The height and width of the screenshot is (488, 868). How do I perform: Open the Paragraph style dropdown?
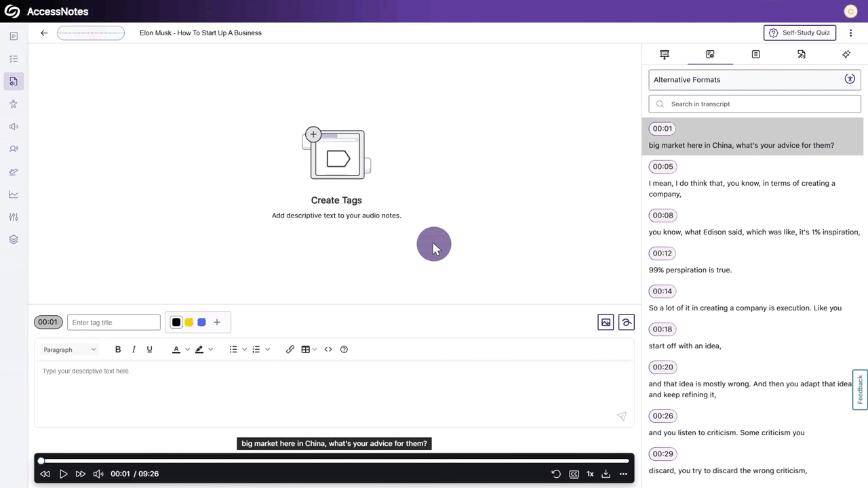click(70, 350)
